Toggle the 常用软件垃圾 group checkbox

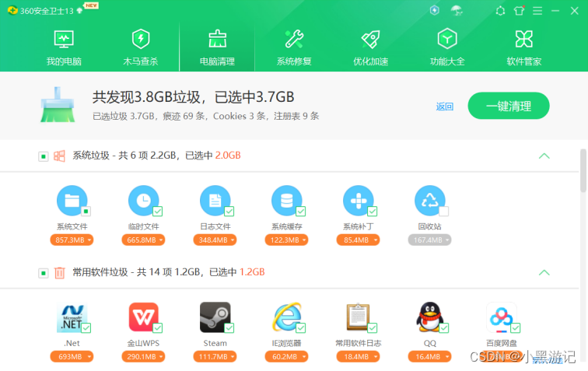click(x=43, y=273)
